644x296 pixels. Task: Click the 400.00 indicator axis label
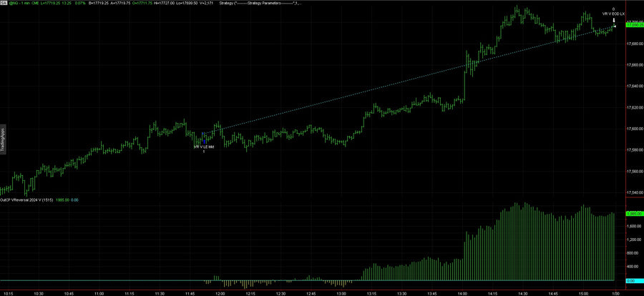coord(632,267)
